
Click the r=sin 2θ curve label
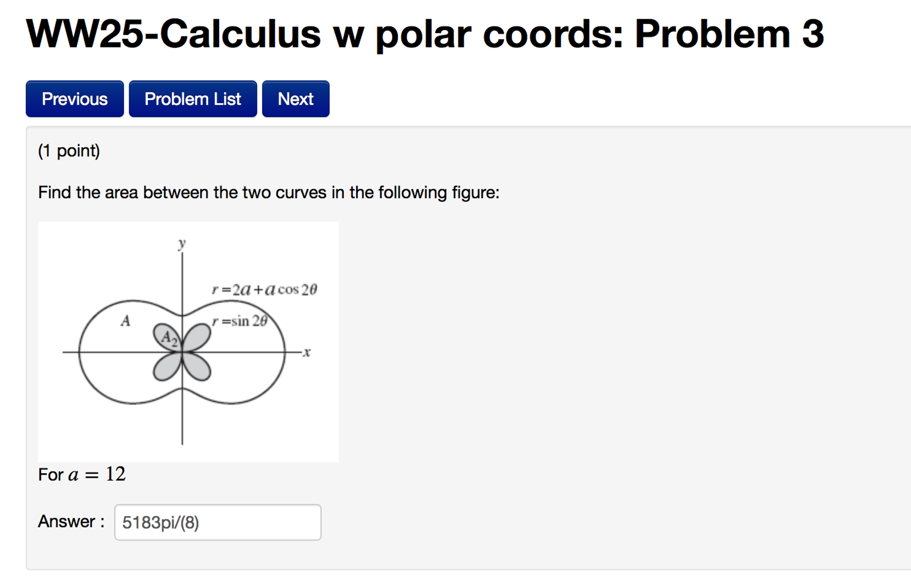click(240, 321)
